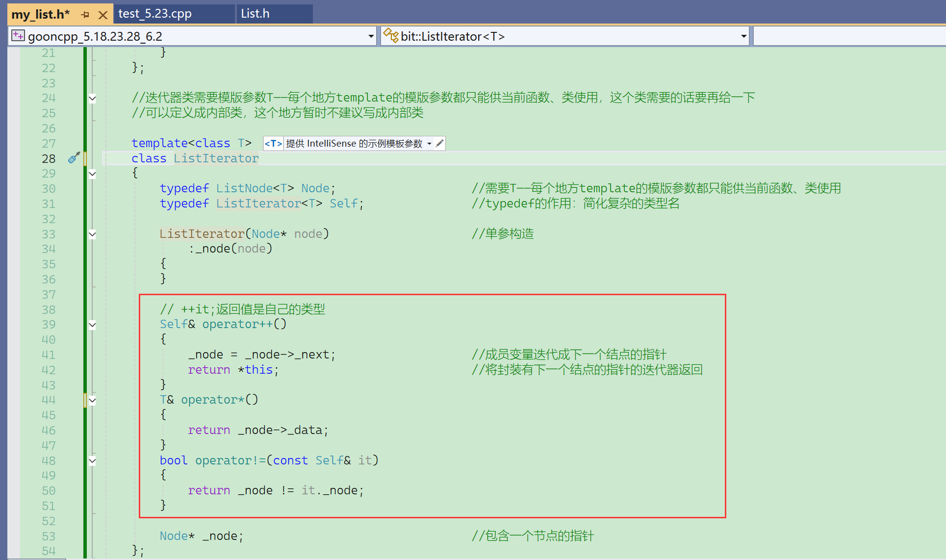Image resolution: width=946 pixels, height=560 pixels.
Task: Collapse the operator* function at line 44
Action: 92,400
